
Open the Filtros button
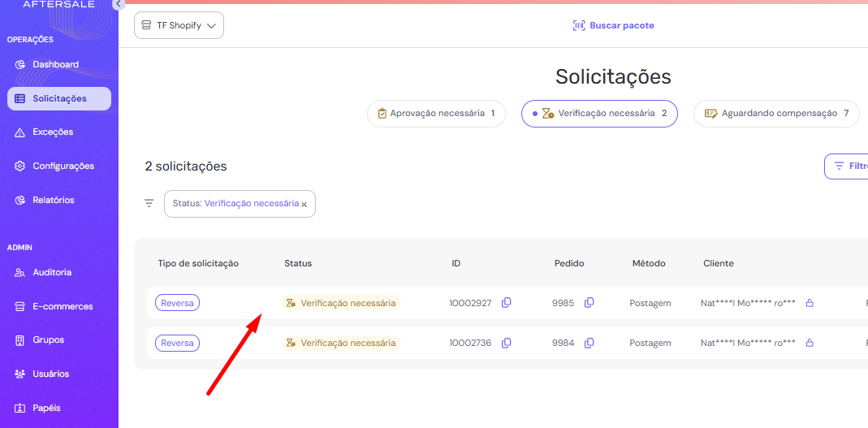[x=849, y=166]
